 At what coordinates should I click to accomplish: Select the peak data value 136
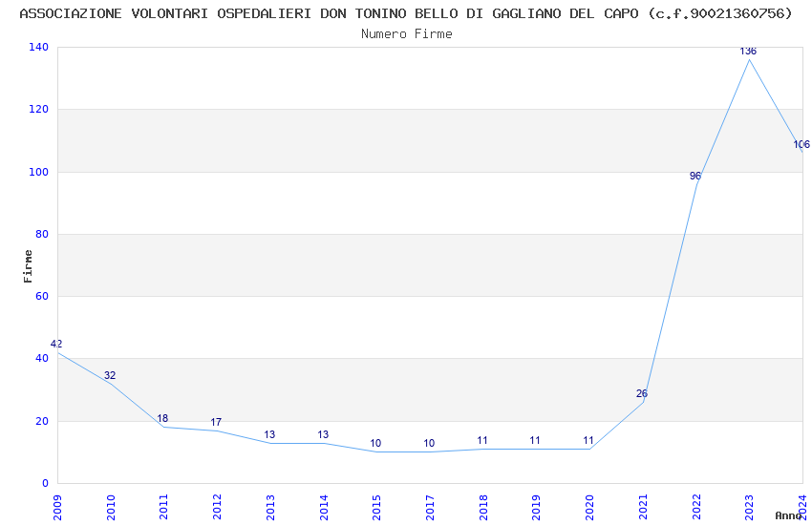pos(748,51)
